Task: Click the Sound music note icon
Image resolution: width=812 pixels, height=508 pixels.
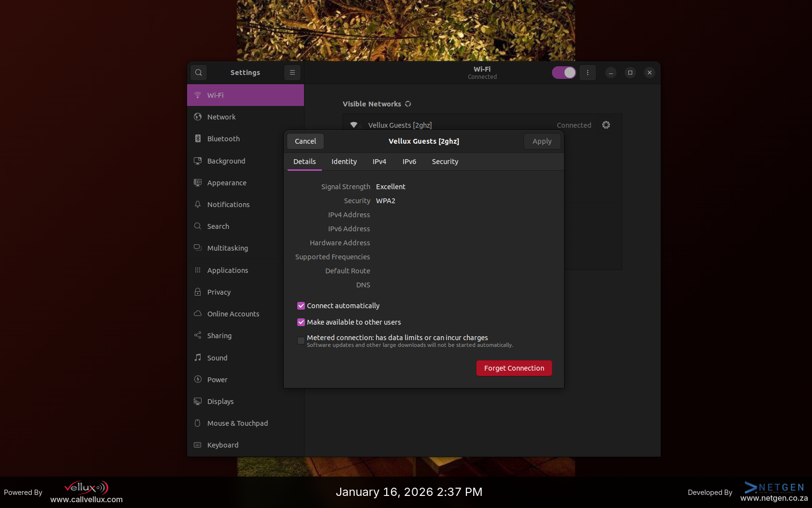Action: pyautogui.click(x=198, y=358)
